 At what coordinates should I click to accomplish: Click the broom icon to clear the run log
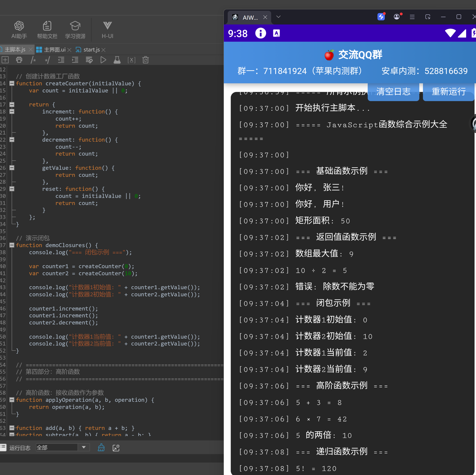pyautogui.click(x=101, y=448)
